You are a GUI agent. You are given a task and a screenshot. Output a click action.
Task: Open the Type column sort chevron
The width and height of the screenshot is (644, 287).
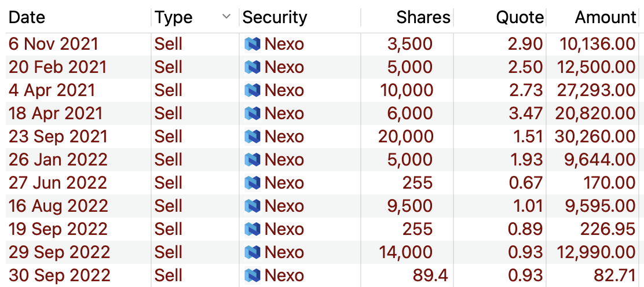(x=226, y=17)
